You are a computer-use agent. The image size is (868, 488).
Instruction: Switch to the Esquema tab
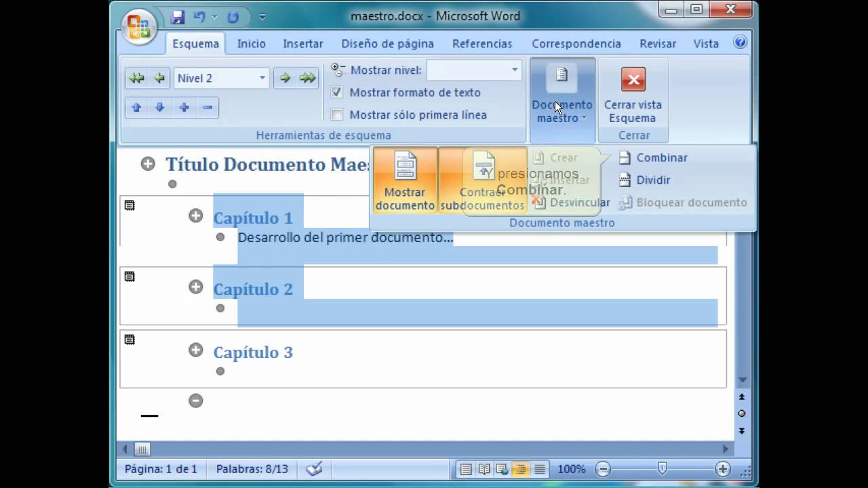click(x=195, y=43)
